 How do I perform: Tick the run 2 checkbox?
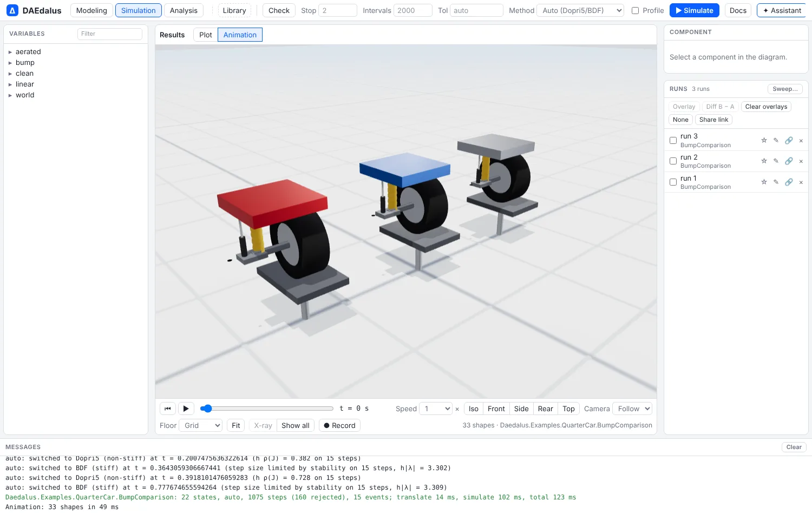673,161
